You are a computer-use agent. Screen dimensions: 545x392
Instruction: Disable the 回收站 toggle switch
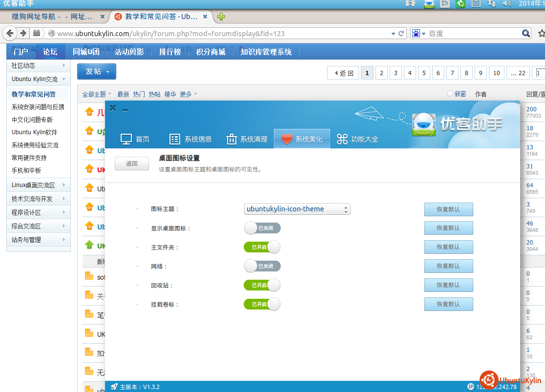pos(262,285)
